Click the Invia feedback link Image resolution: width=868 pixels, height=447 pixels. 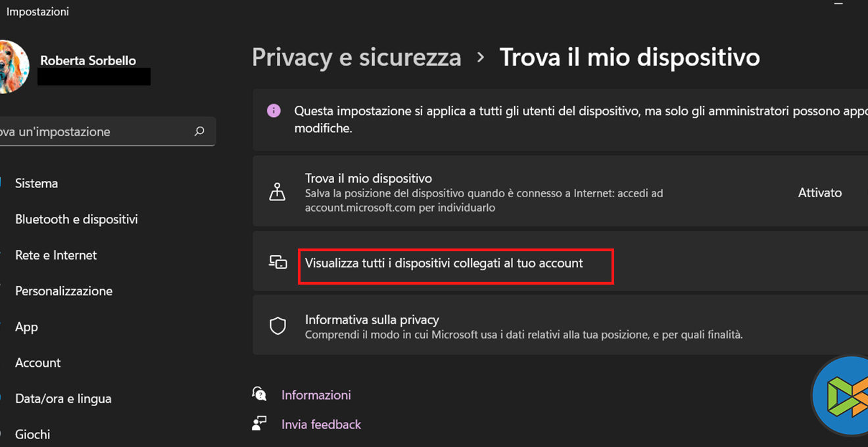coord(322,425)
